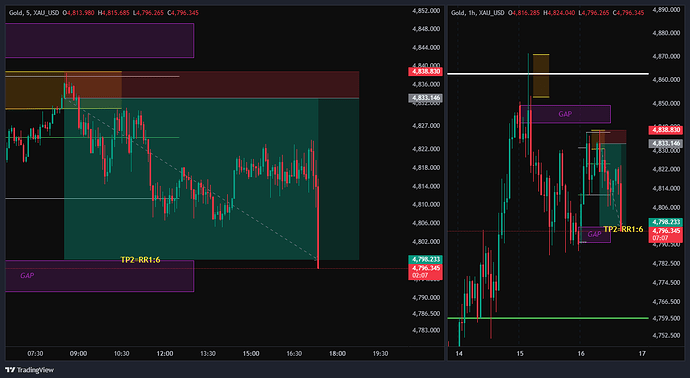Click the 4,827.000 price axis label

(x=426, y=126)
